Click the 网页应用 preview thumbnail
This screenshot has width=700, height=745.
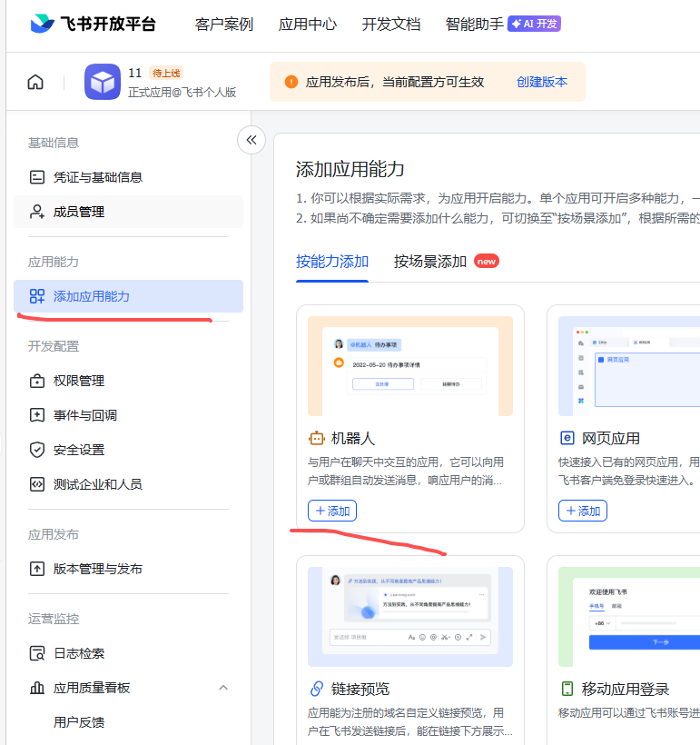point(629,366)
